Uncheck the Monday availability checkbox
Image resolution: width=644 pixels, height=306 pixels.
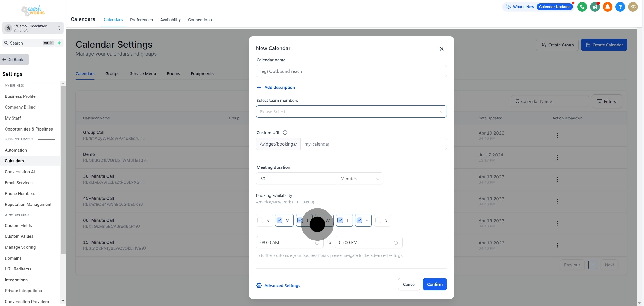[x=279, y=220]
